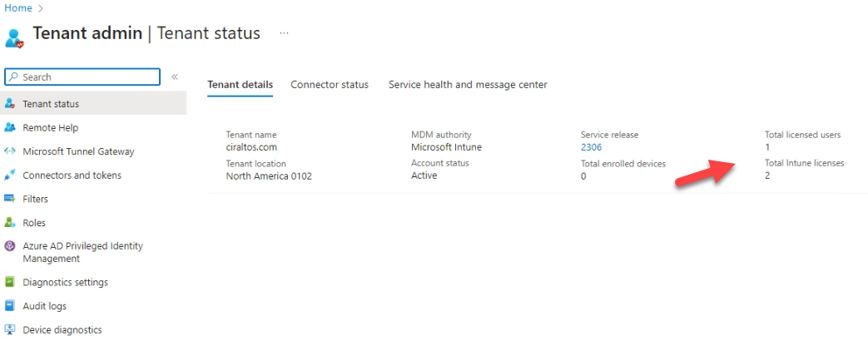This screenshot has width=868, height=346.
Task: Click the Remote Help icon
Action: coord(9,127)
